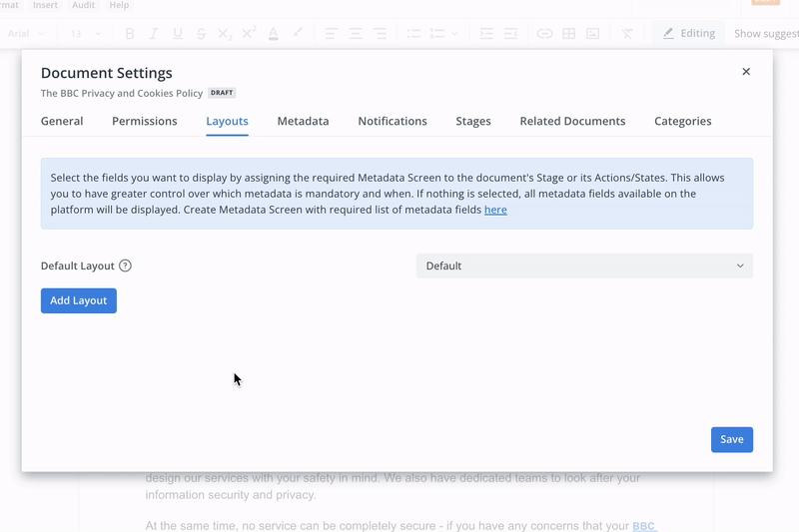
Task: Open the Permissions tab
Action: coord(144,121)
